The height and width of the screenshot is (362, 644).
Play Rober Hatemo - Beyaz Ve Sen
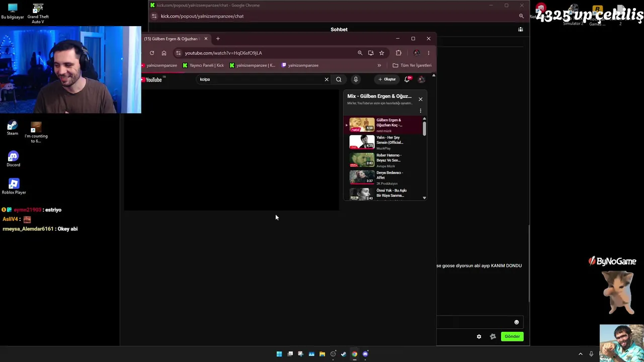tap(382, 160)
